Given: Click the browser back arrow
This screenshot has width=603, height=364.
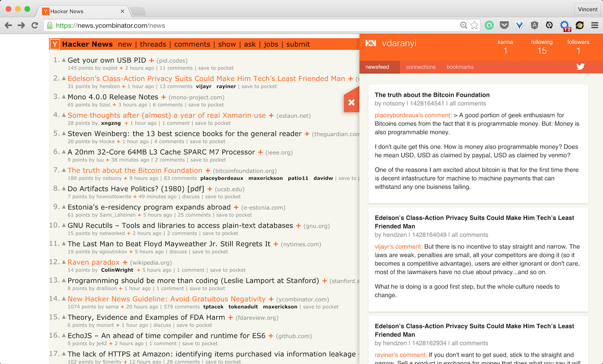Looking at the screenshot, I should pos(8,25).
